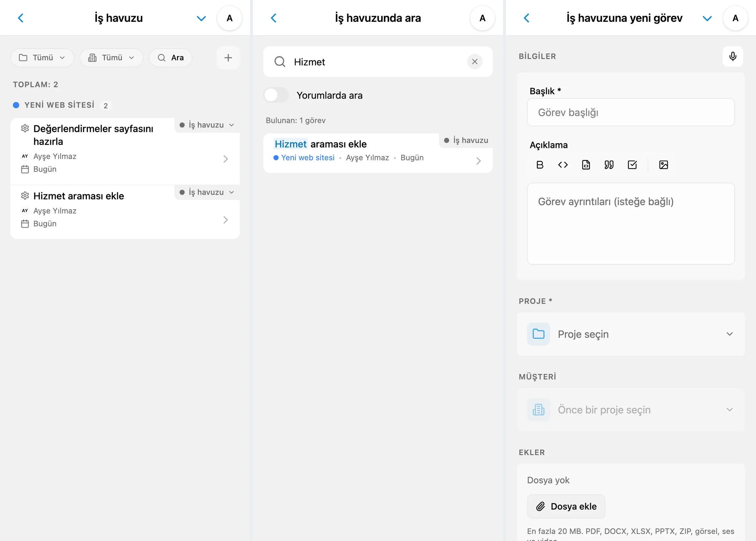Click the Dosya ekle button
756x541 pixels.
click(x=566, y=506)
